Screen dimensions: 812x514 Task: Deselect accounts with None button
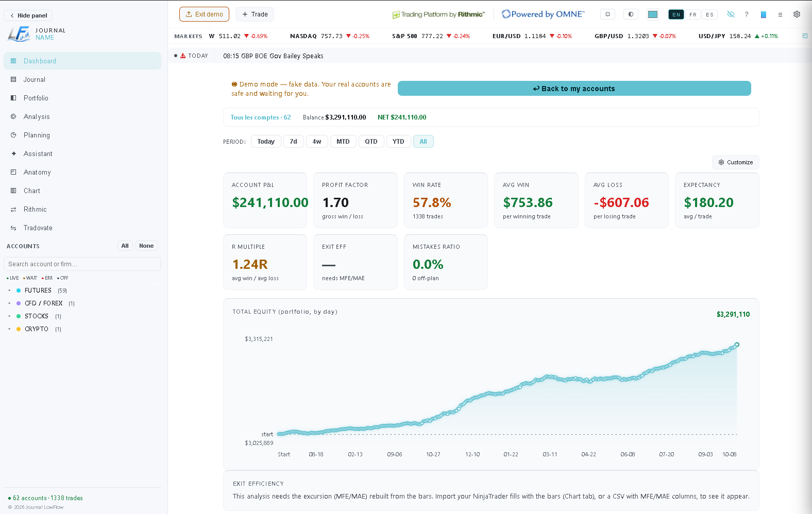146,246
